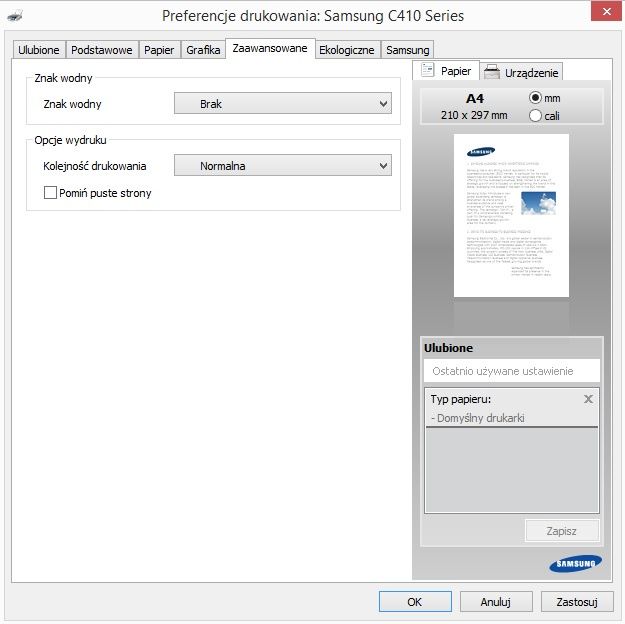The image size is (625, 624).
Task: Click the Zastosuj button
Action: [x=577, y=602]
